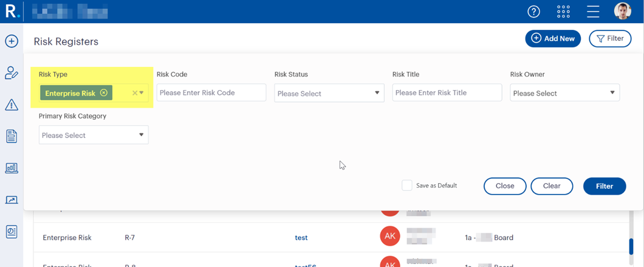Viewport: 644px width, 267px height.
Task: Click the Add New button
Action: coord(553,39)
